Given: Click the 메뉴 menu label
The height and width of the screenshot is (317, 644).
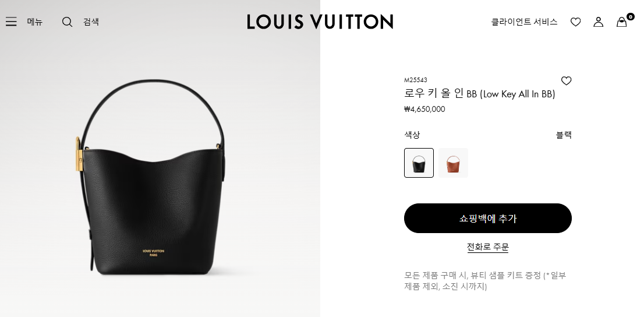Looking at the screenshot, I should (x=35, y=22).
